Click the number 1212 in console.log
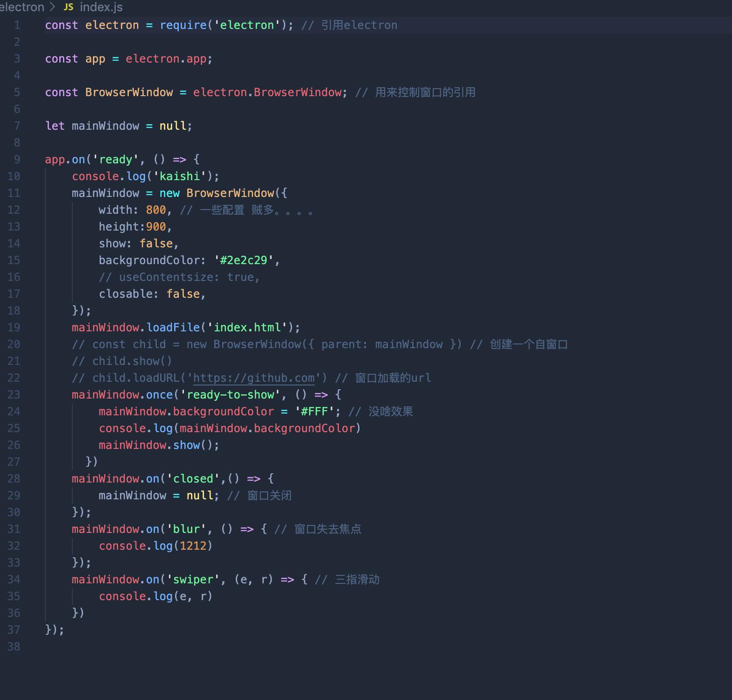 click(193, 546)
